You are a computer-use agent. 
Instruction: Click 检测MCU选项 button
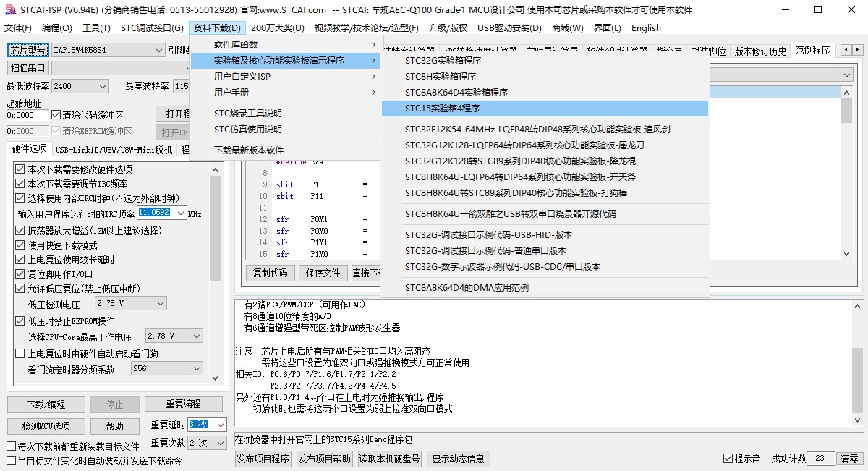coord(46,425)
